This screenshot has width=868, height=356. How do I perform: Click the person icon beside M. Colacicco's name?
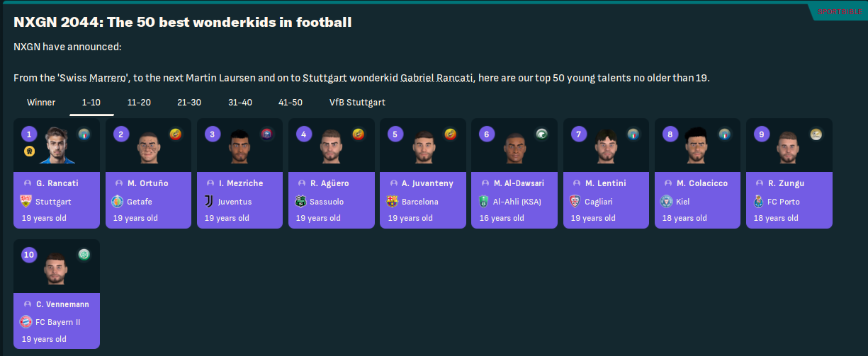(x=667, y=183)
